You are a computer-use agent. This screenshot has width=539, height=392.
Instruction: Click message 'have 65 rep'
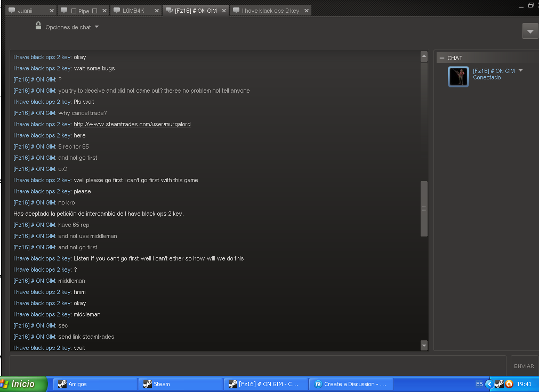click(74, 225)
